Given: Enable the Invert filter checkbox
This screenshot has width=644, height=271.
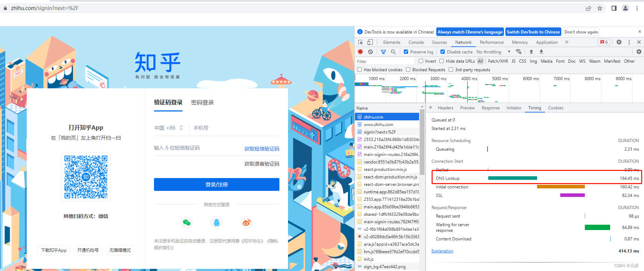Looking at the screenshot, I should coord(421,61).
